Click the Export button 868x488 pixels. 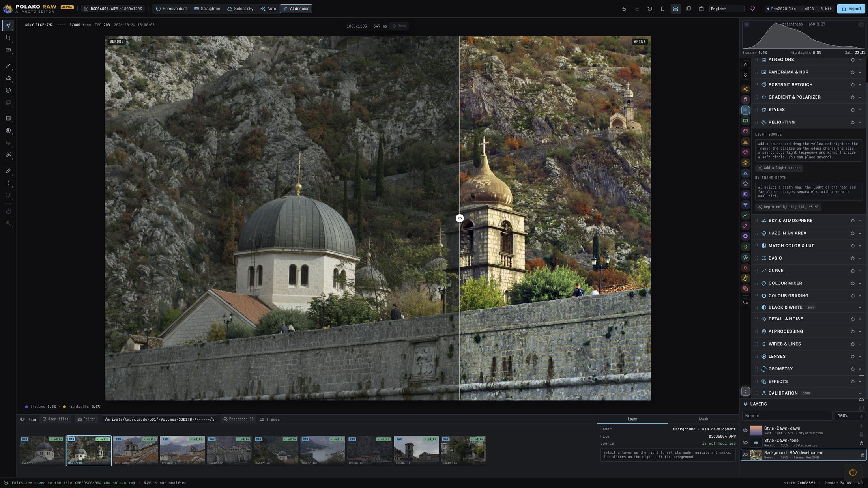click(x=851, y=9)
